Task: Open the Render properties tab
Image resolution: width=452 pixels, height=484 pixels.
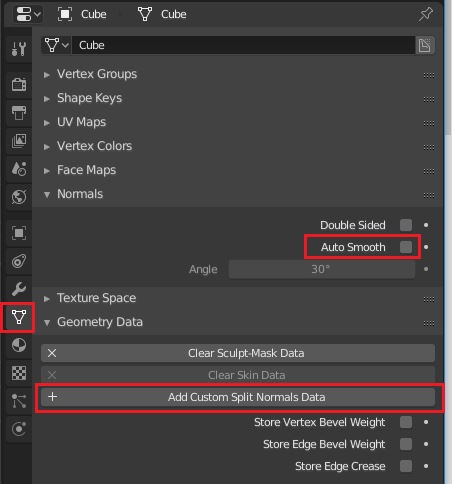Action: 19,84
